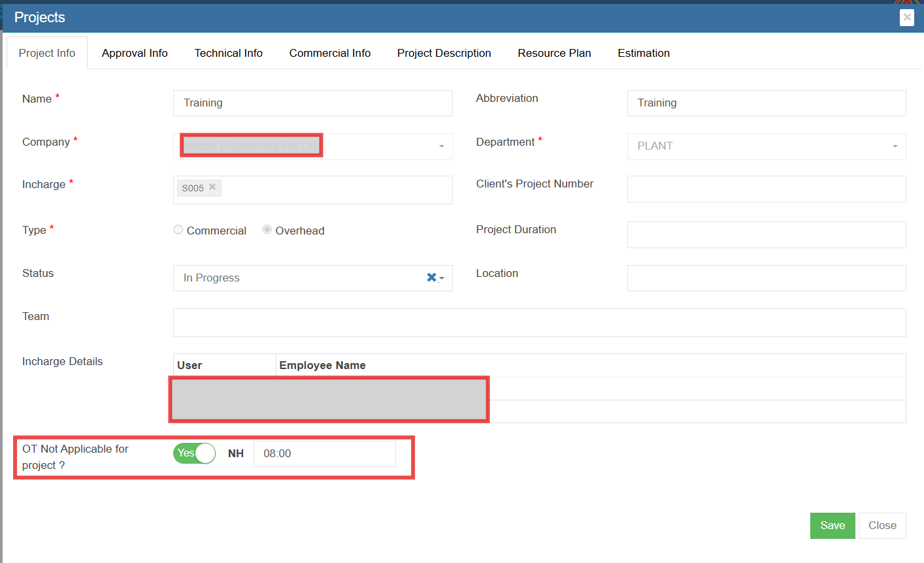Remove the S005 incharge tag
This screenshot has height=563, width=924.
pos(212,187)
